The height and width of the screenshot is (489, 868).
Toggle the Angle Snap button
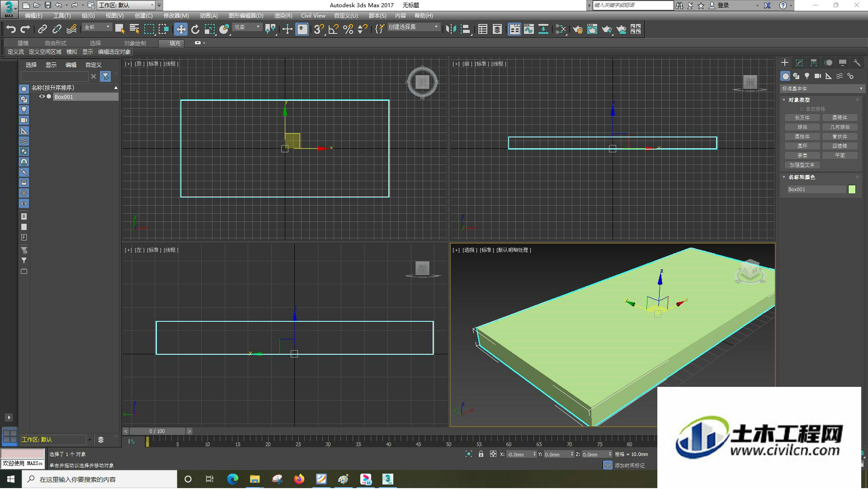click(x=334, y=29)
